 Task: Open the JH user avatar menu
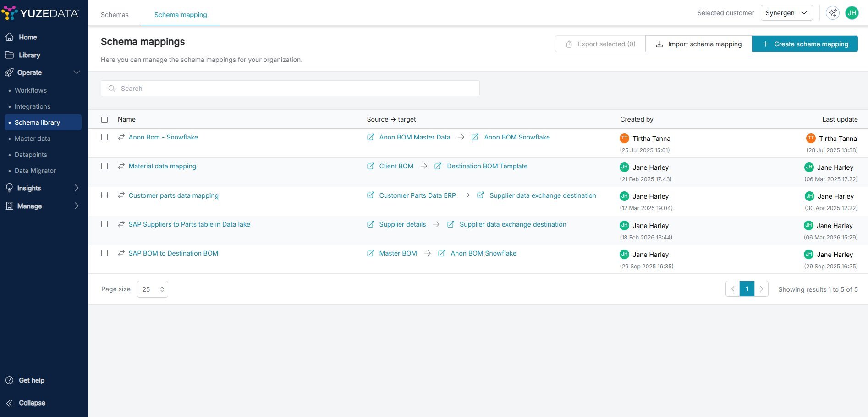click(852, 13)
